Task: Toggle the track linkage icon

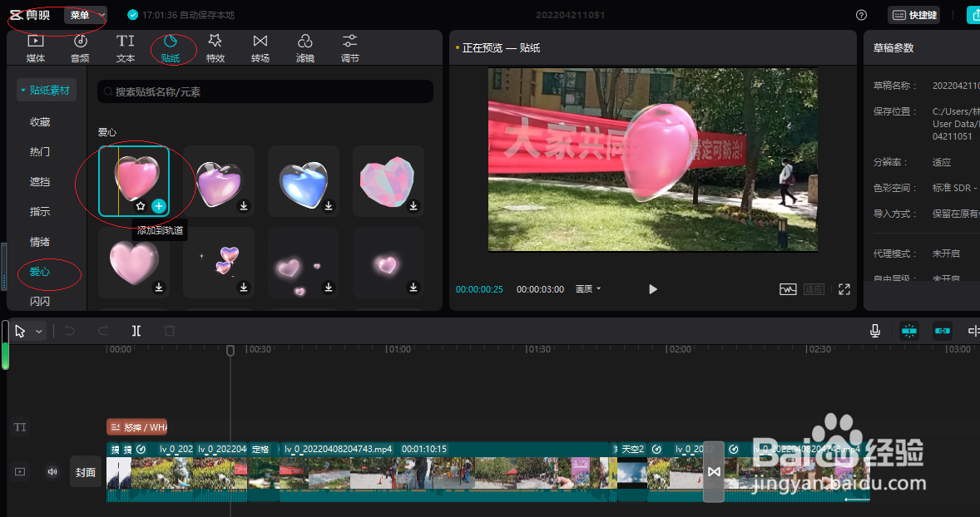Action: point(942,330)
